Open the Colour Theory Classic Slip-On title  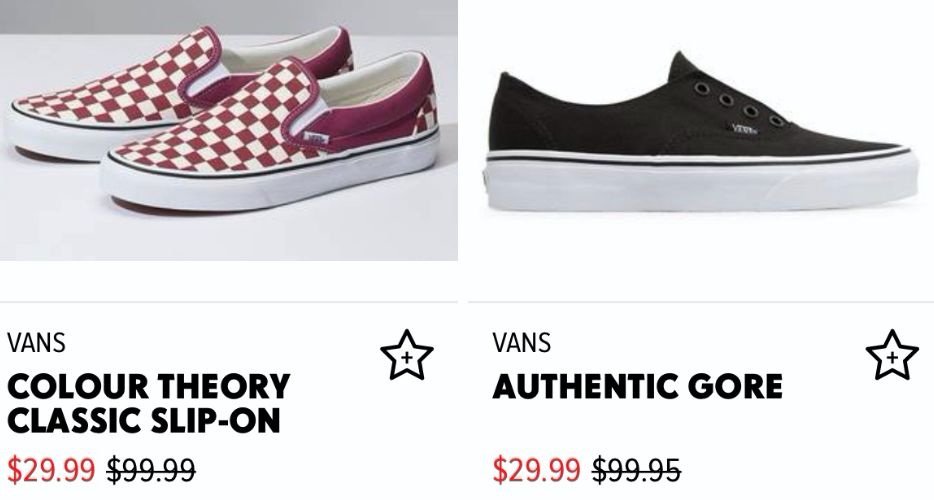(148, 402)
